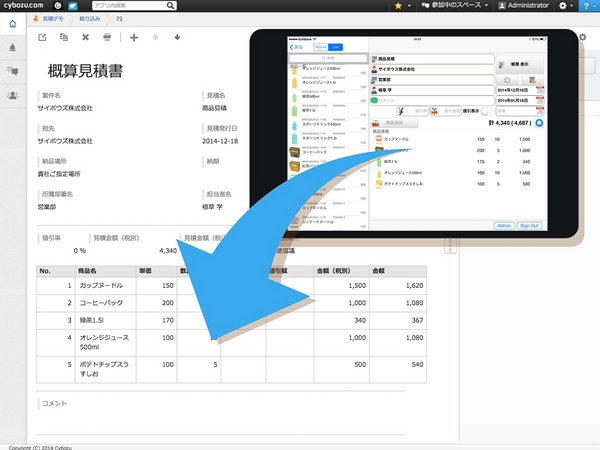Open the people icon in the sidebar
The image size is (600, 450).
pos(12,94)
